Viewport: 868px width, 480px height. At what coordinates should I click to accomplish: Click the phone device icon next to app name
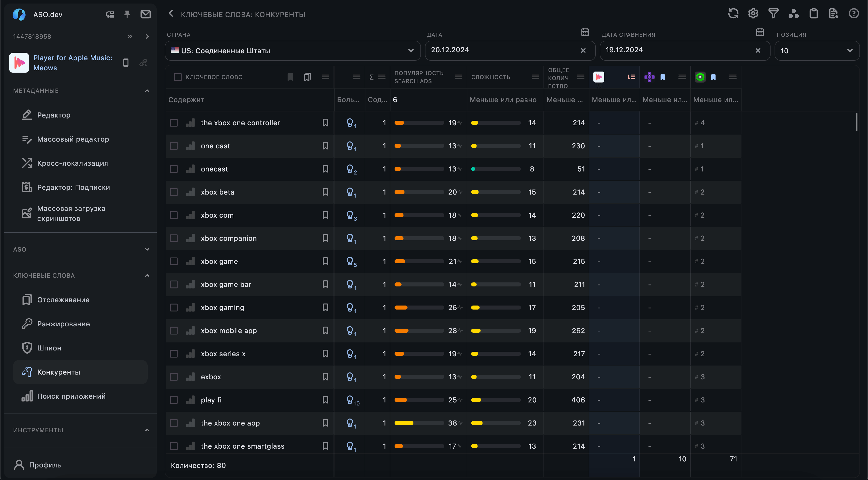[126, 63]
